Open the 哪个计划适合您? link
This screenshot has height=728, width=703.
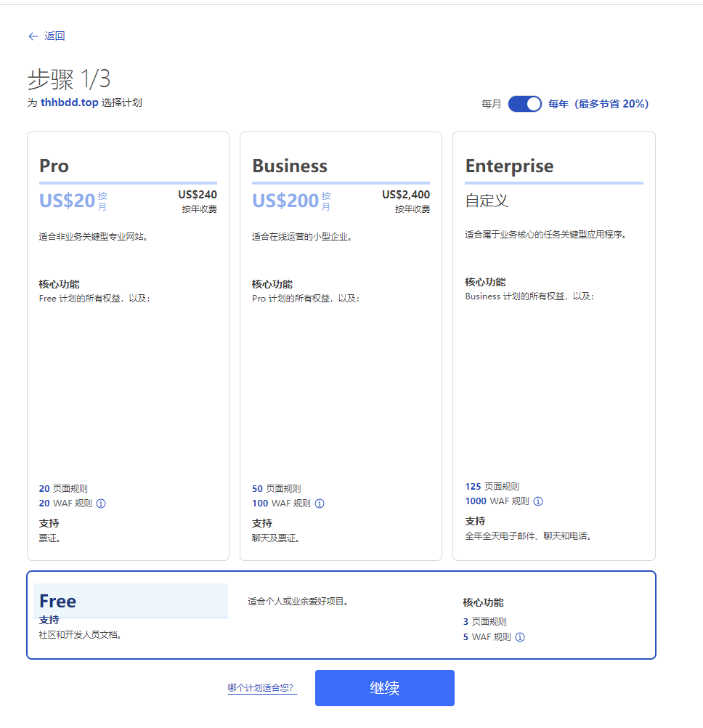click(x=262, y=688)
